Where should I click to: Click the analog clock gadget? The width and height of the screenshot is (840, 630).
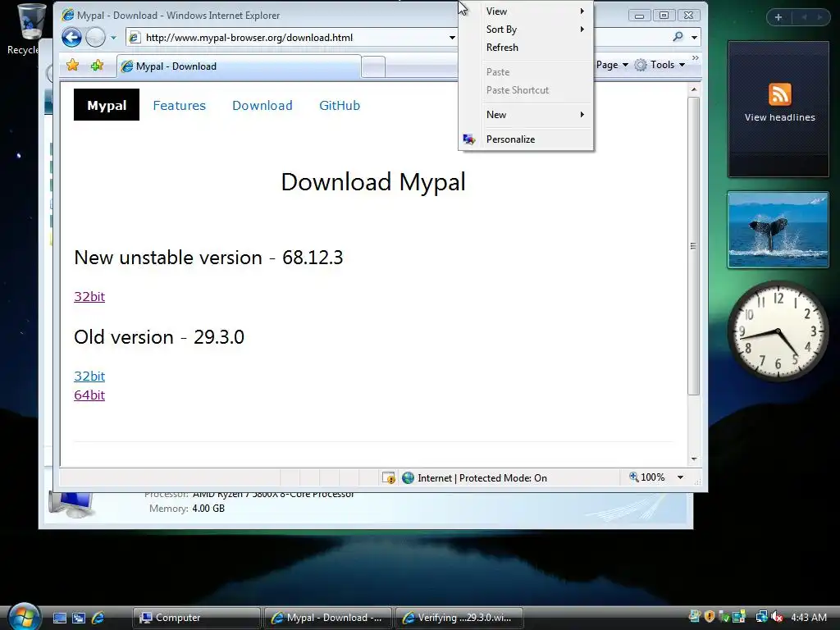click(x=778, y=331)
